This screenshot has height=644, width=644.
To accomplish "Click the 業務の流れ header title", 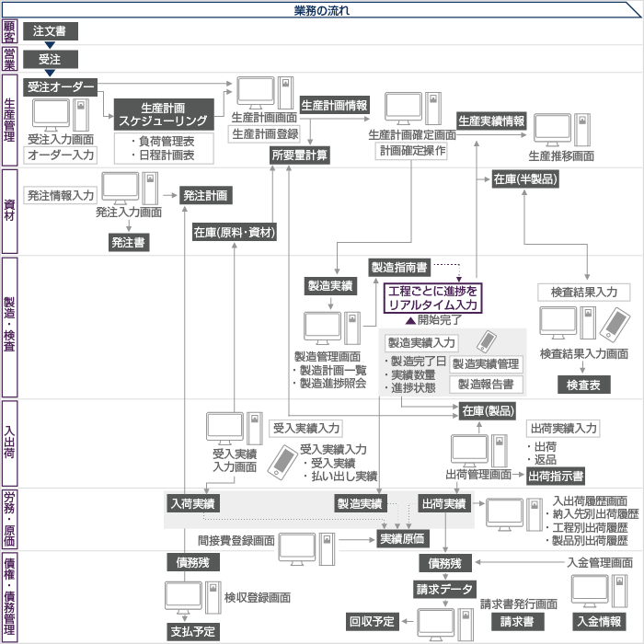I will pos(322,11).
